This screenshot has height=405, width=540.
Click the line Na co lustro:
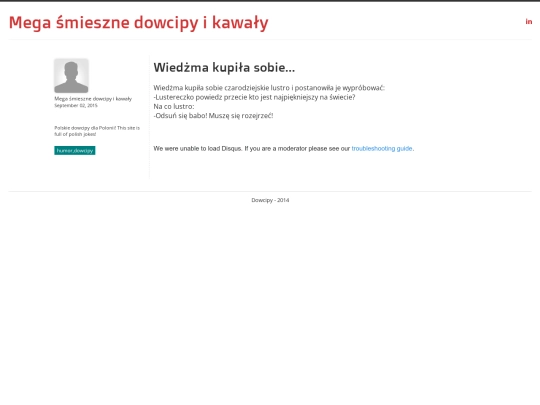tap(174, 106)
